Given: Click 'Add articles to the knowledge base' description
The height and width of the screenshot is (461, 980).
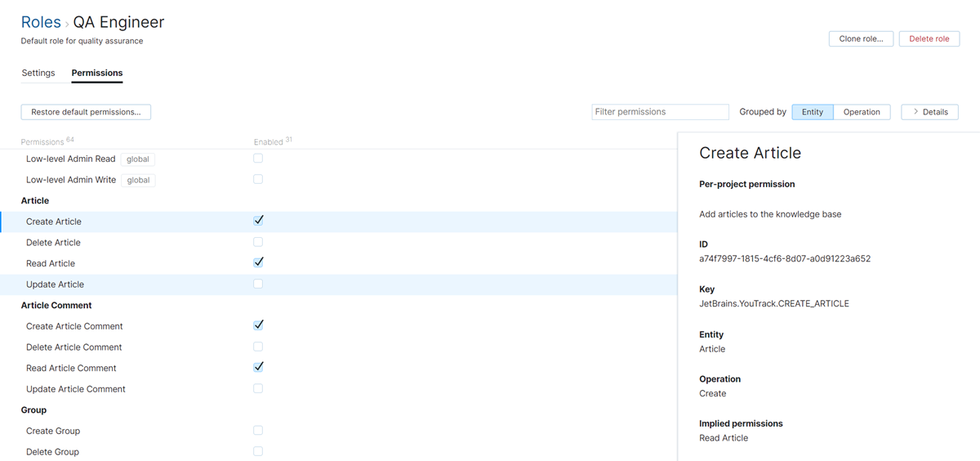Looking at the screenshot, I should pos(770,214).
